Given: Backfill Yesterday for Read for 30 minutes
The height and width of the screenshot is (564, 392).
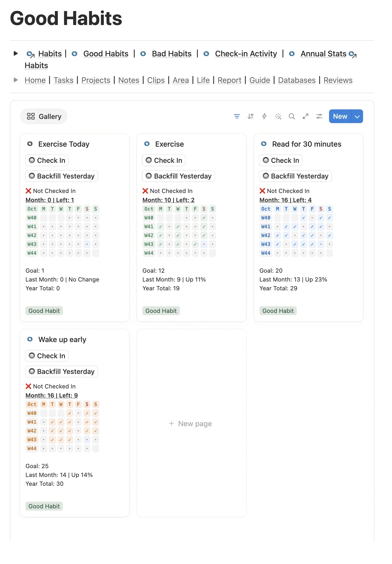Looking at the screenshot, I should point(295,176).
